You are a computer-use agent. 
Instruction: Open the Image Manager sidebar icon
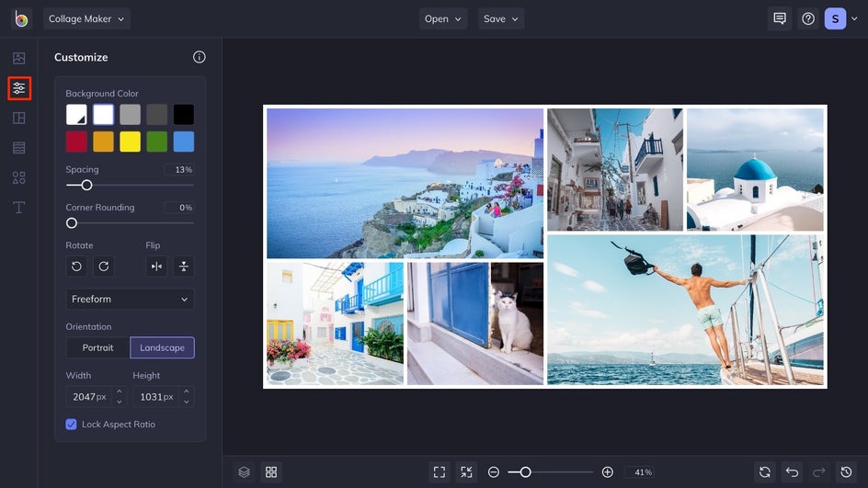[x=18, y=58]
